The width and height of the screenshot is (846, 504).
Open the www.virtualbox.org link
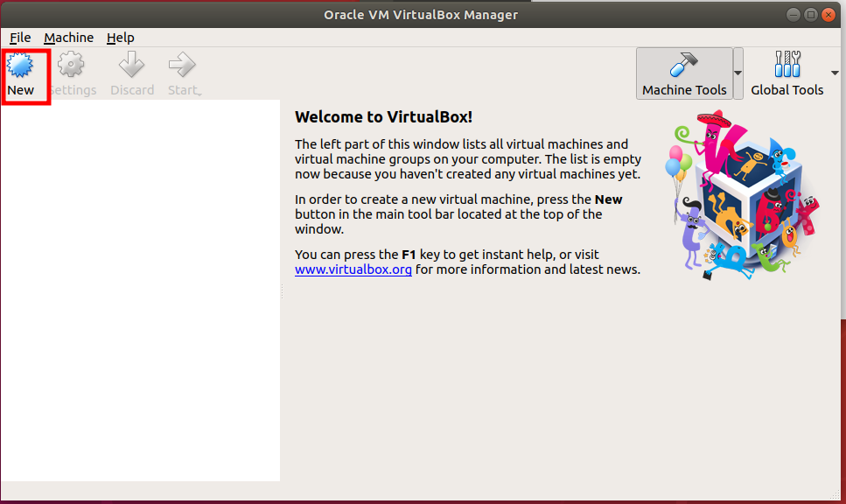pyautogui.click(x=353, y=269)
